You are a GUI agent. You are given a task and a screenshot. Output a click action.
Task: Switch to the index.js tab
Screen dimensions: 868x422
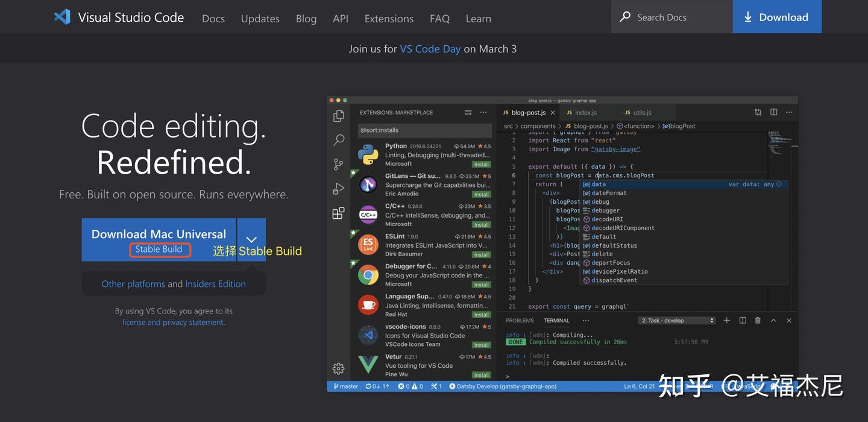(x=585, y=112)
